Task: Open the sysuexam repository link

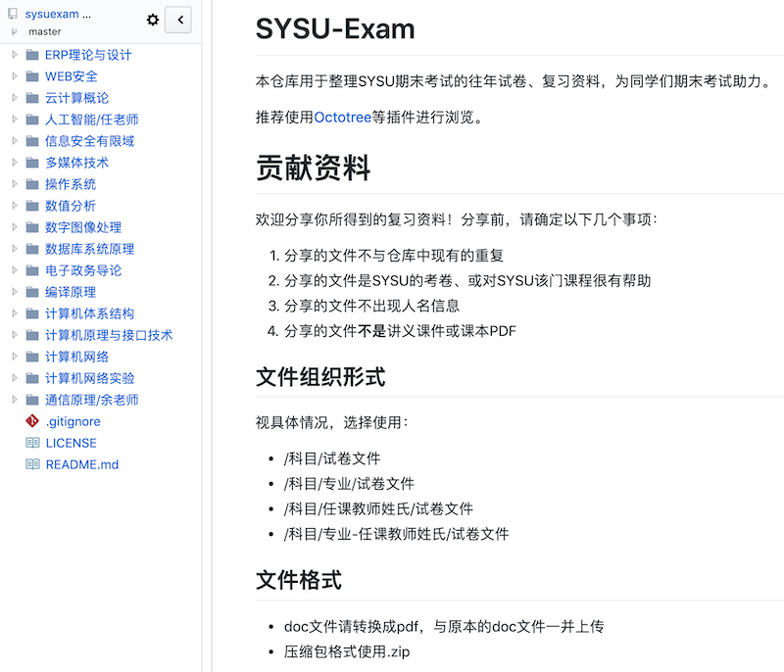Action: [x=58, y=16]
